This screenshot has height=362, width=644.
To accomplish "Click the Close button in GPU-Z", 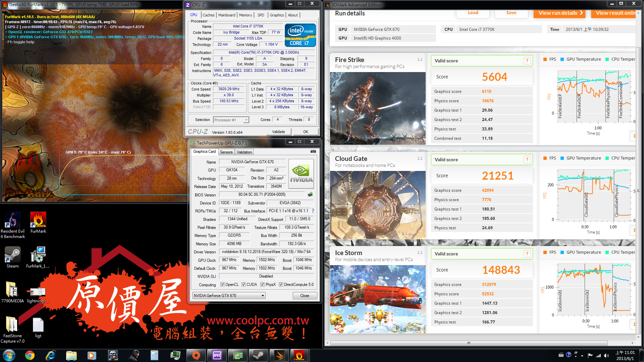I will click(305, 296).
